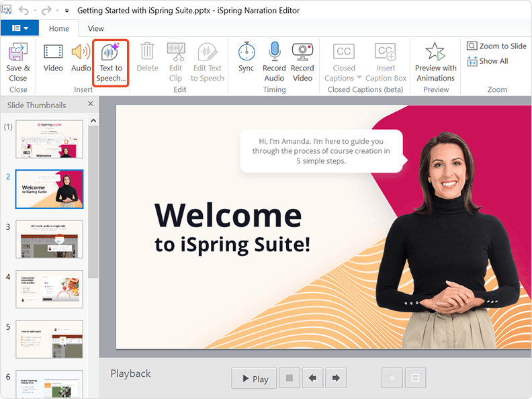Click the app icon in title bar
Viewport: 532px width, 399px height.
[x=7, y=9]
